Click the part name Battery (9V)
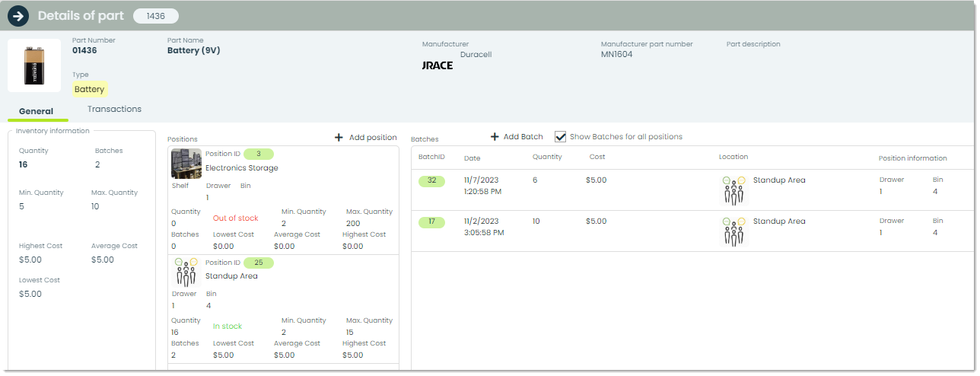980x376 pixels. [193, 51]
